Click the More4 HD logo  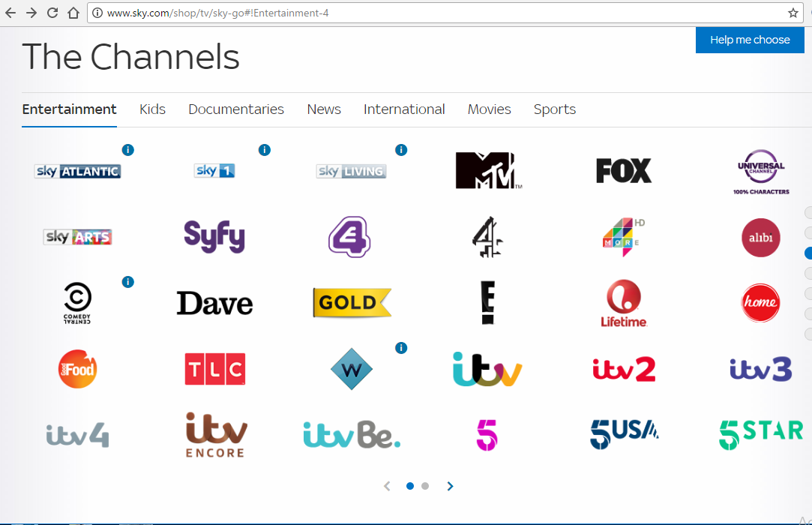(624, 237)
